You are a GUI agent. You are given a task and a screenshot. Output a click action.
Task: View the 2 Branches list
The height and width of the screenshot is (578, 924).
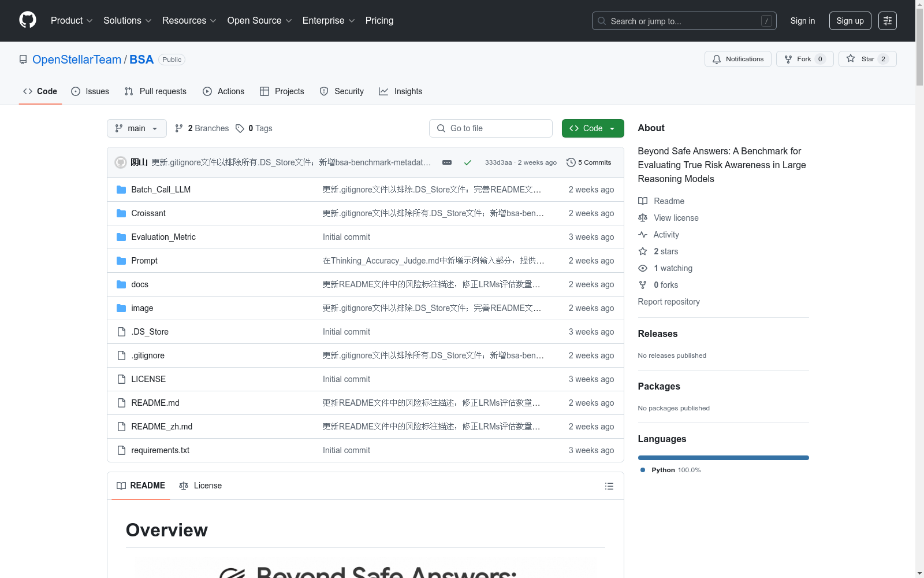click(202, 128)
